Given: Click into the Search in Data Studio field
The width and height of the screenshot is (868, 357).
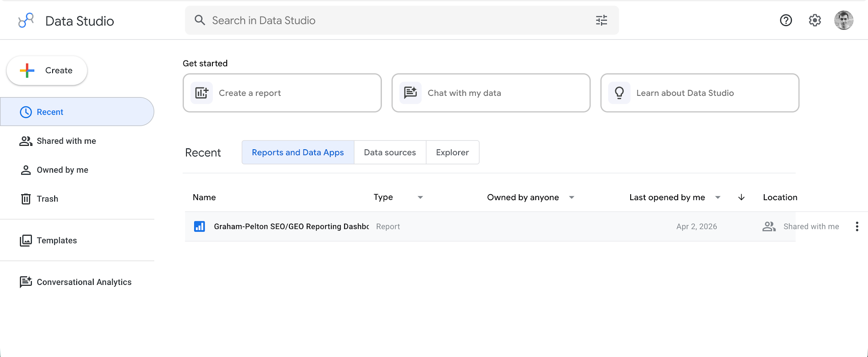Looking at the screenshot, I should [402, 20].
